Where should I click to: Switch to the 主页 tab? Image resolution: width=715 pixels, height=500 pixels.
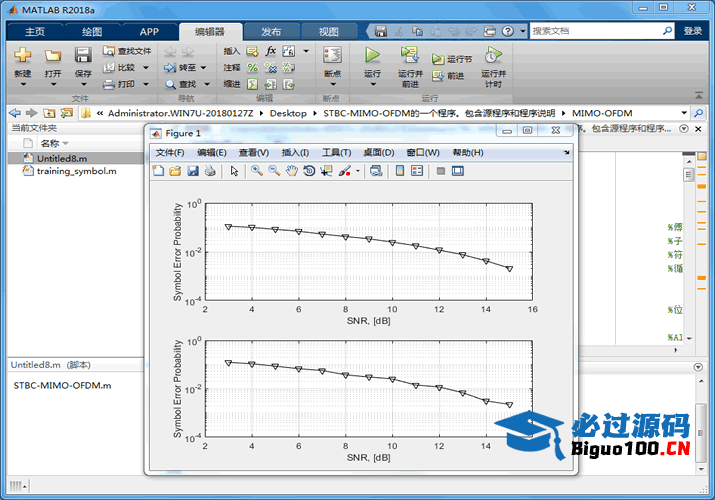(x=35, y=31)
